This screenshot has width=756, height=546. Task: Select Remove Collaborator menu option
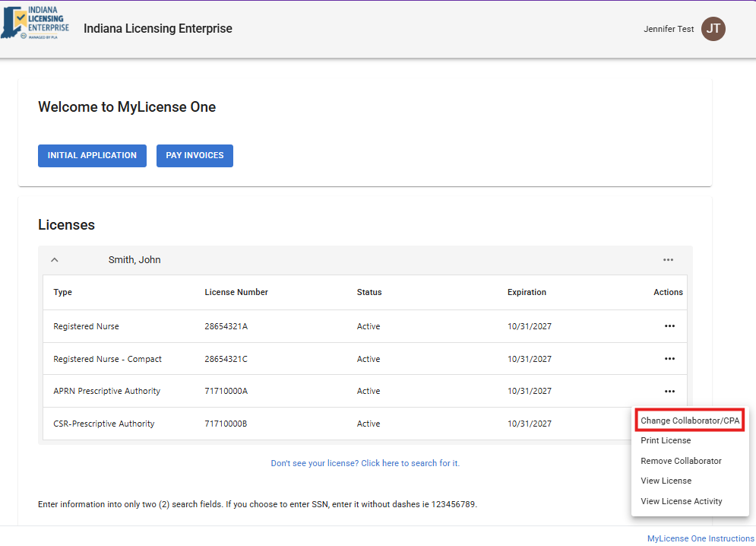tap(681, 461)
